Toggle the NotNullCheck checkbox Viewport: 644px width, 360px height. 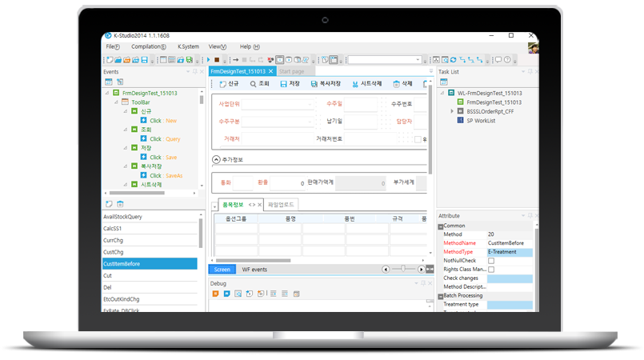[x=491, y=261]
